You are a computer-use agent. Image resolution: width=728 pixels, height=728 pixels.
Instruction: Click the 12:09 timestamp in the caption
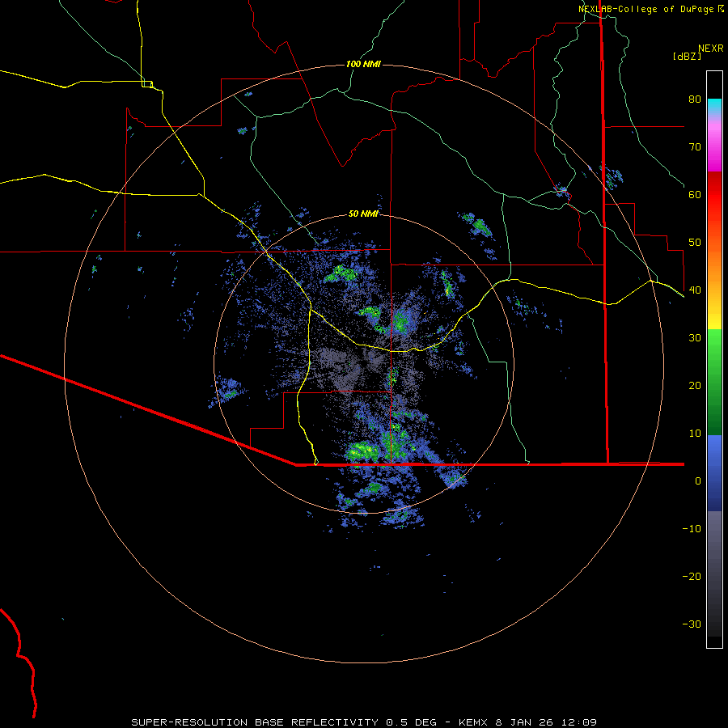point(579,722)
